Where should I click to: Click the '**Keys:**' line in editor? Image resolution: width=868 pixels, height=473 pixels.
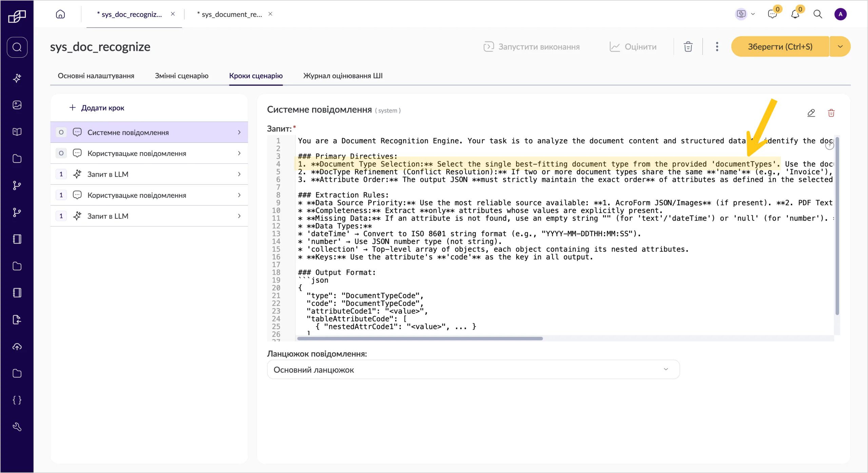pyautogui.click(x=446, y=257)
